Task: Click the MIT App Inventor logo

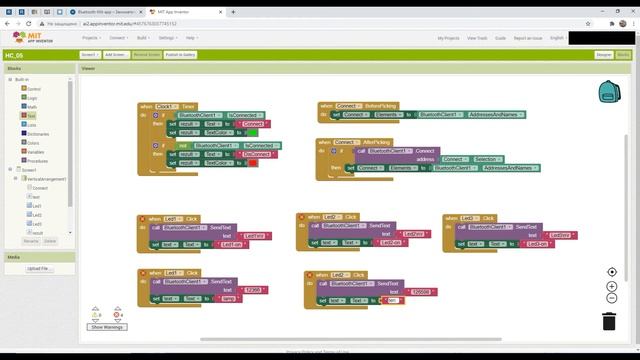Action: tap(33, 38)
